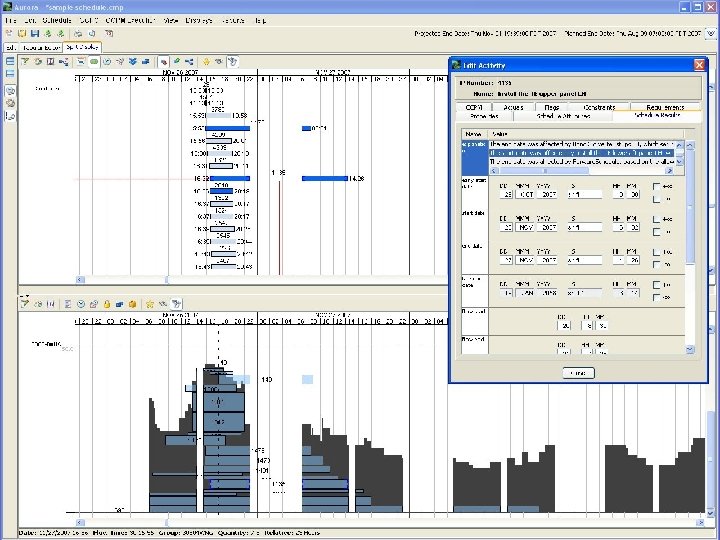The width and height of the screenshot is (720, 540).
Task: Click the Name column header in results table
Action: (x=474, y=134)
